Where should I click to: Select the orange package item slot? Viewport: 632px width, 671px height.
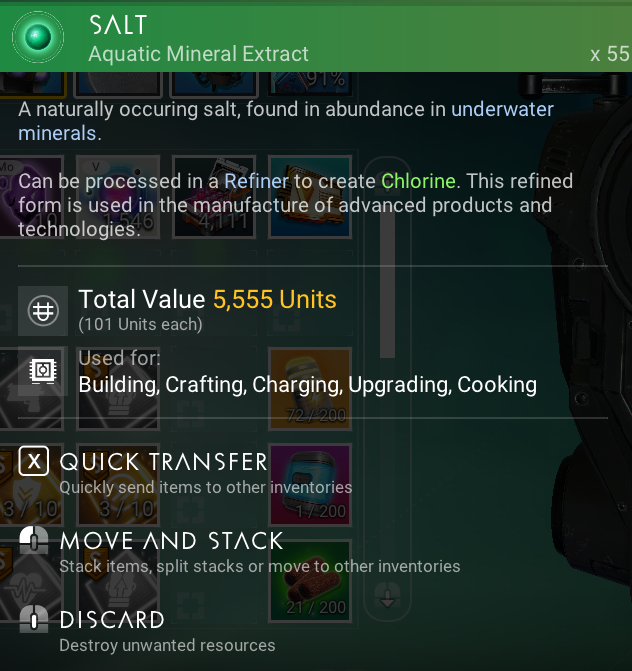point(310,196)
